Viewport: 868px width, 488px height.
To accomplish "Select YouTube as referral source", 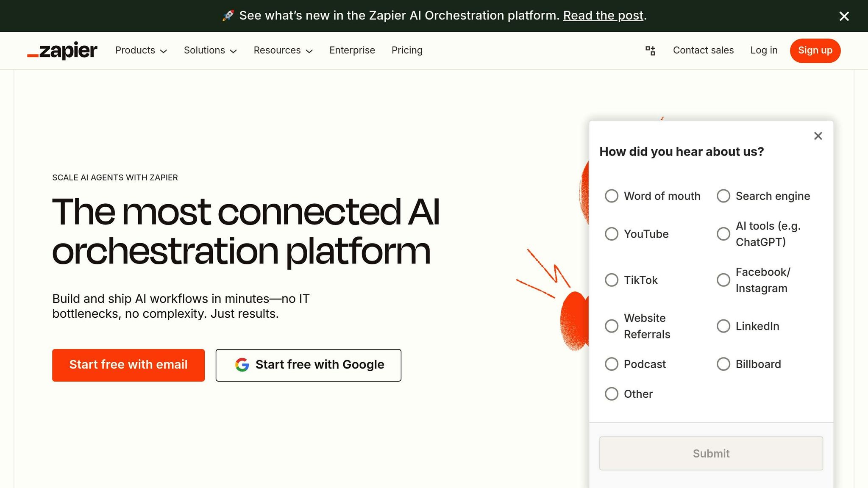I will coord(612,234).
